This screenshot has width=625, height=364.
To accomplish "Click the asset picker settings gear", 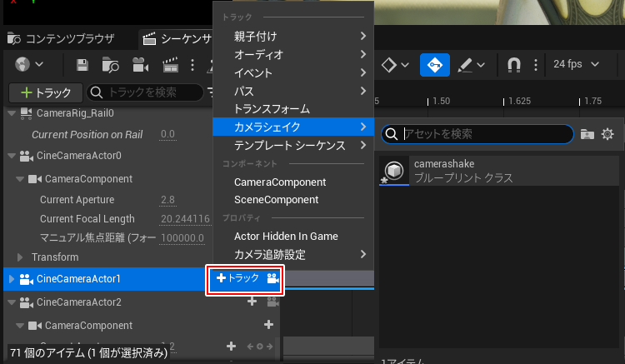I will [x=607, y=134].
